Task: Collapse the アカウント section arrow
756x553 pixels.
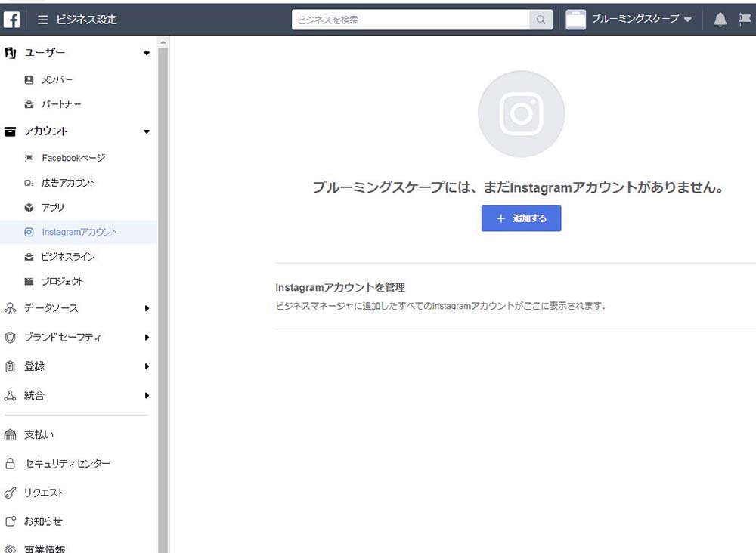Action: (147, 132)
